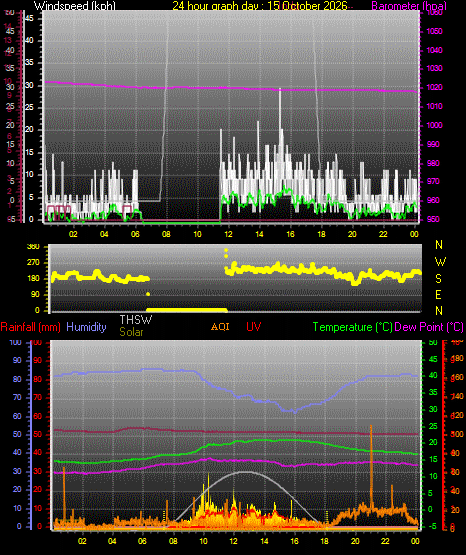Click the "Rainfall (mm)" legend label
Screen dimensions: 466x555
click(x=30, y=327)
